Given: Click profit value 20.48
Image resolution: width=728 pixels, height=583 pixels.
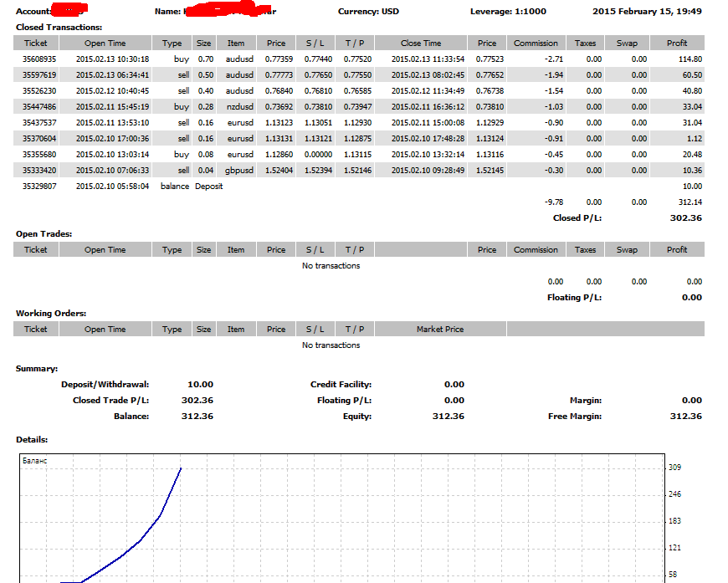Looking at the screenshot, I should click(x=692, y=154).
